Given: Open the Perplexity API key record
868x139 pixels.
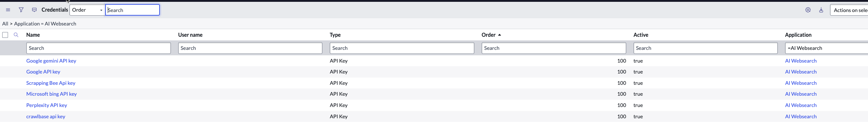Looking at the screenshot, I should click(47, 105).
